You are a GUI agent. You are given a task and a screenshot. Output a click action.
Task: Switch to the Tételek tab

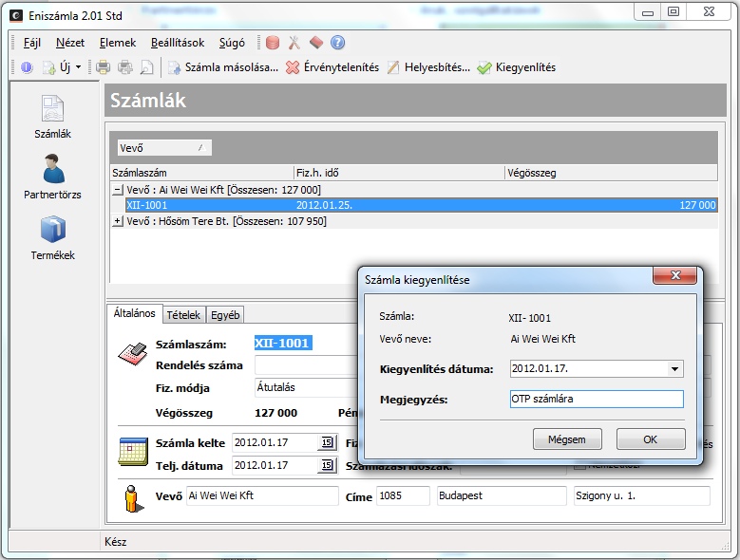coord(183,314)
